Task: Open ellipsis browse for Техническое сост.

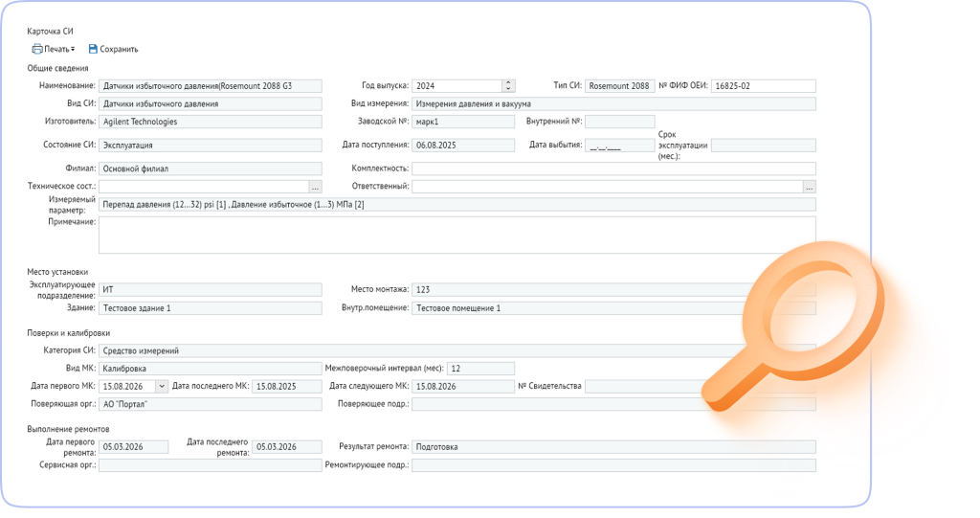Action: (315, 187)
